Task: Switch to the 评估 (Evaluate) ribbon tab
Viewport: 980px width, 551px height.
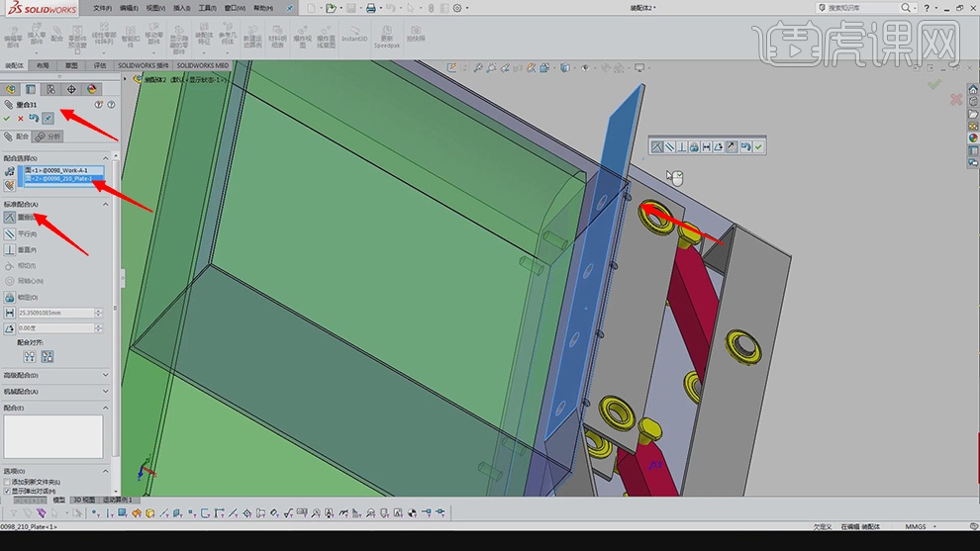Action: click(x=100, y=66)
